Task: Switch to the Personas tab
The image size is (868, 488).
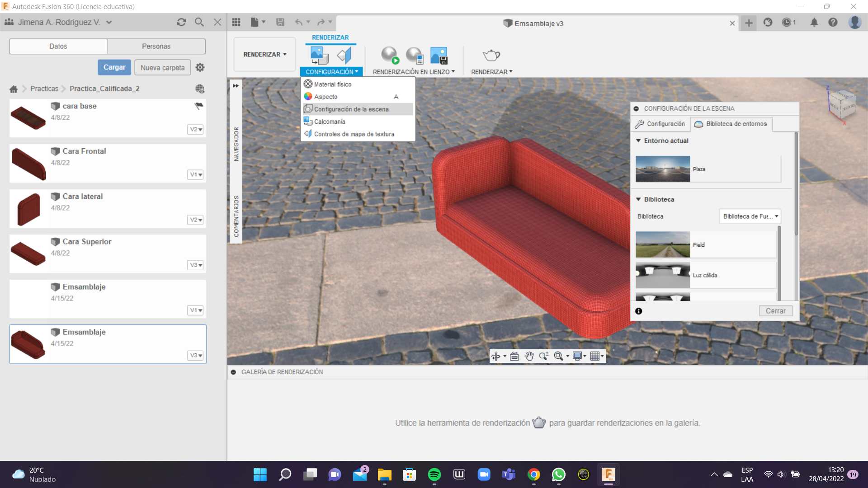Action: (x=156, y=46)
